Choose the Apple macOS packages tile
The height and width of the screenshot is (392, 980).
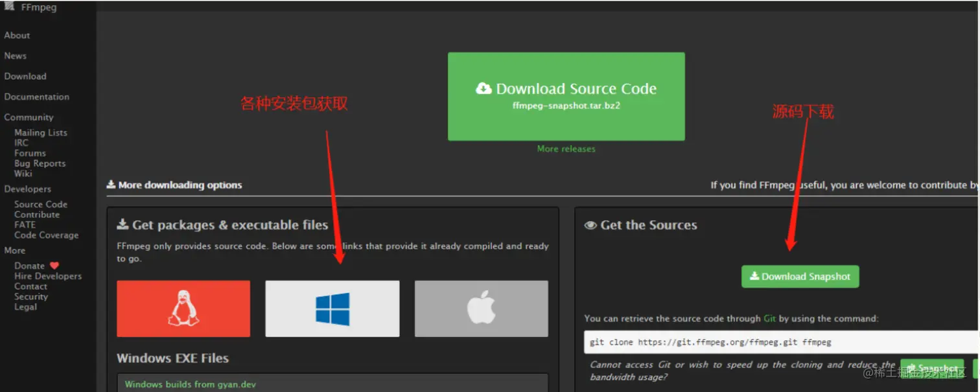coord(482,308)
